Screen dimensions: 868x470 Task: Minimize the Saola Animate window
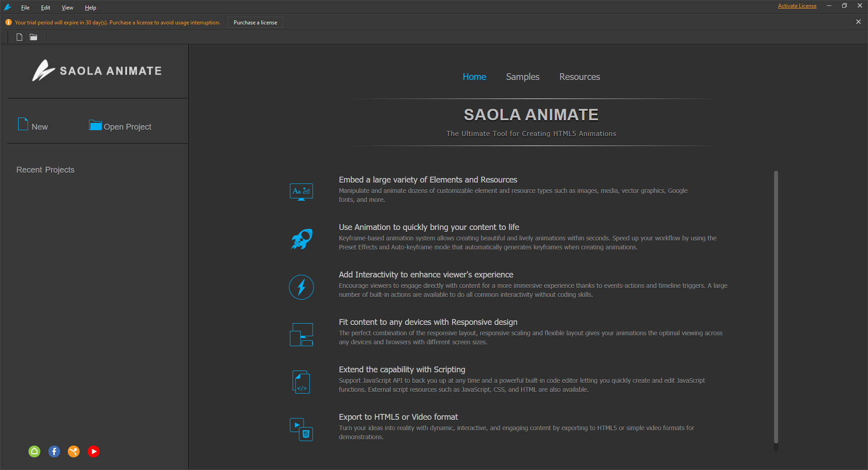(x=829, y=6)
